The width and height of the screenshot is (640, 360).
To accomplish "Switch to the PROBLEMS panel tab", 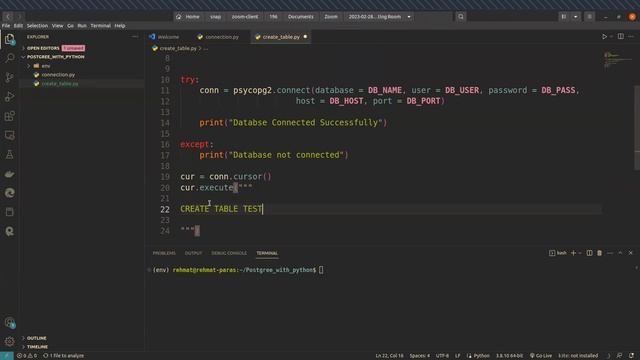I will [x=164, y=253].
